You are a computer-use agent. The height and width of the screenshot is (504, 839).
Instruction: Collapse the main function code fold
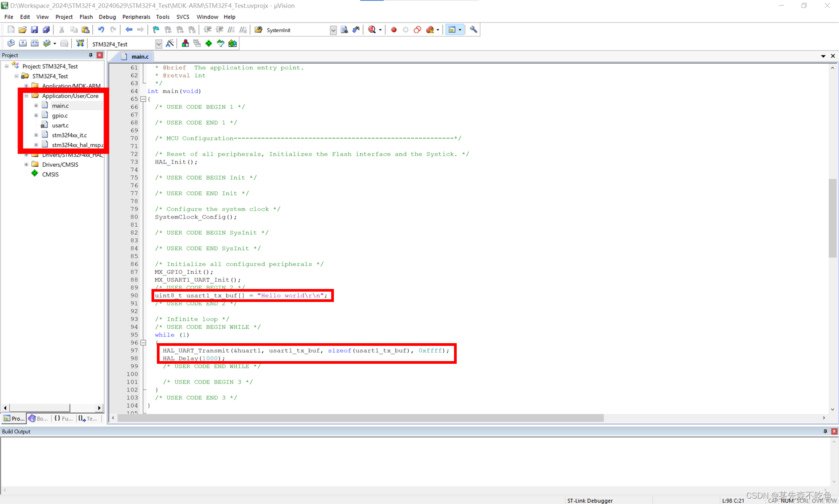coord(143,99)
